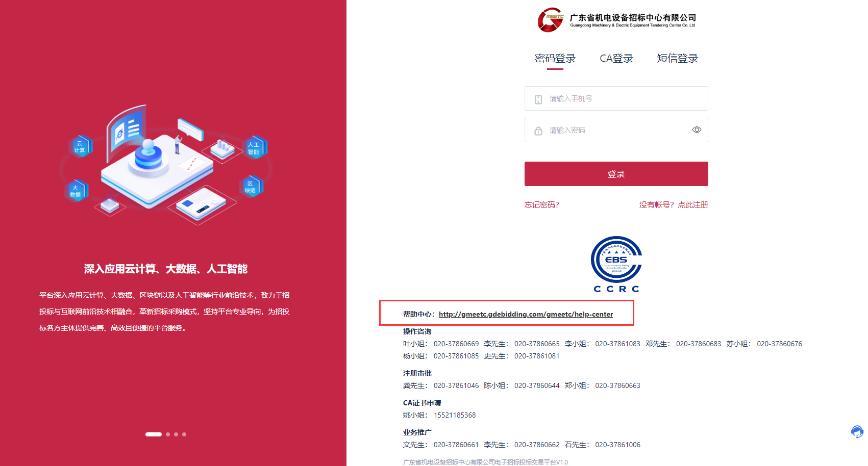Viewport: 868px width, 466px height.
Task: Switch to the CA登录 tab
Action: 616,59
